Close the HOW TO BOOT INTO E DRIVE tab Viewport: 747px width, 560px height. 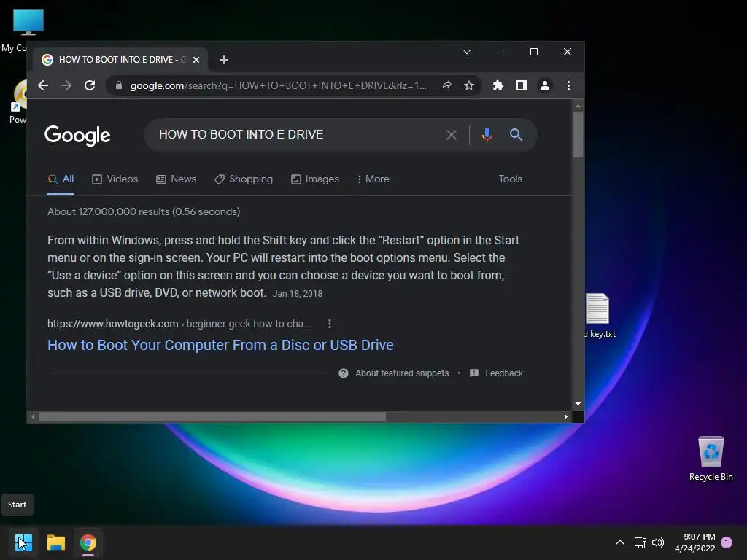coord(196,60)
